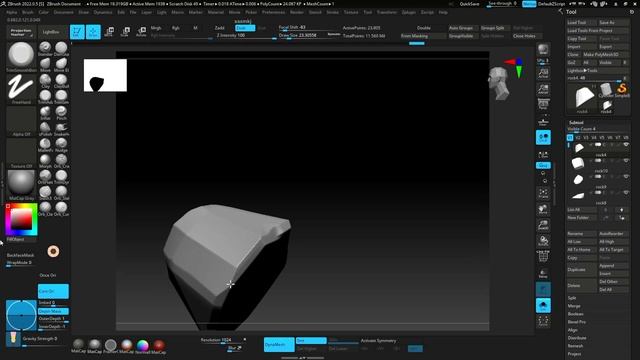This screenshot has width=640, height=360.
Task: Select the Inflat brush
Action: point(45,112)
